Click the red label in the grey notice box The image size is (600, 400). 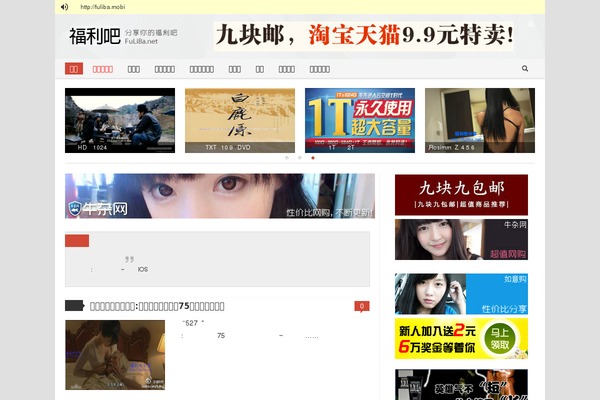tap(77, 241)
